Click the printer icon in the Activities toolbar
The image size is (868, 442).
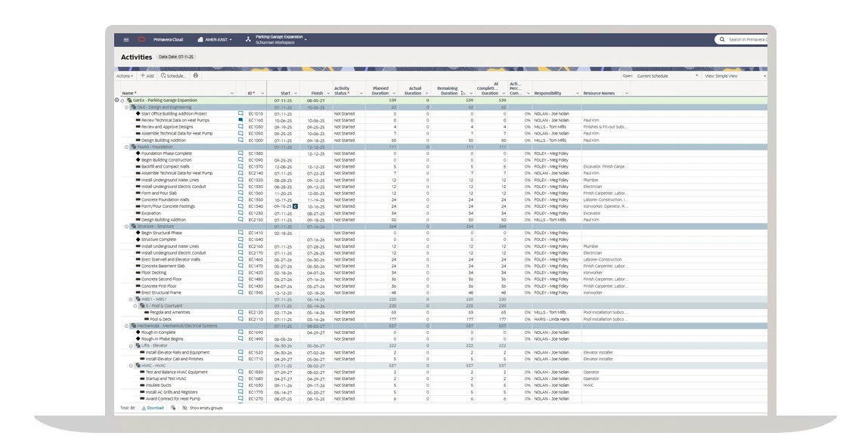point(196,76)
